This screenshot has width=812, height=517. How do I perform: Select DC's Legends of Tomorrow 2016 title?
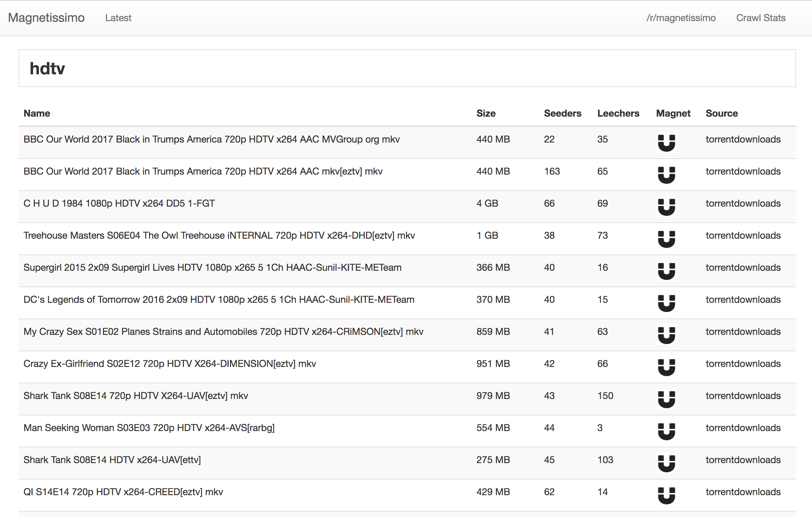219,299
